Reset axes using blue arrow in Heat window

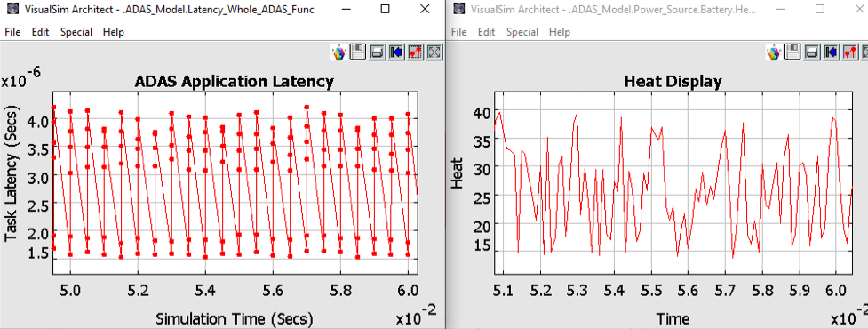coord(831,52)
